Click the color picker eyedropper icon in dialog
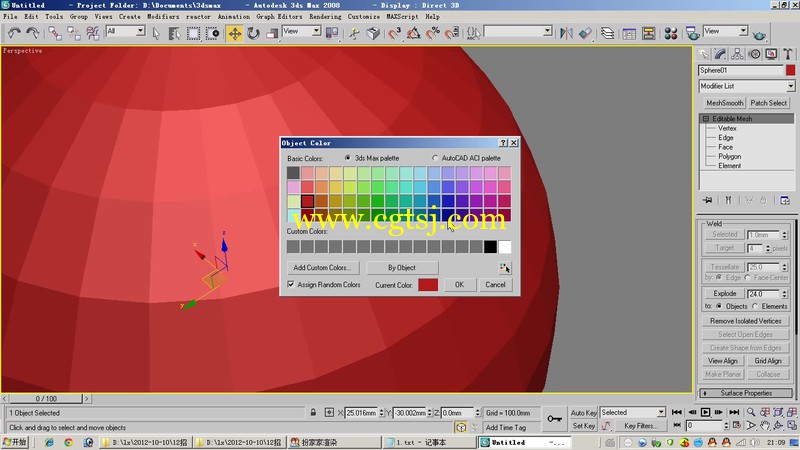Screen dimensions: 800x450 coord(505,268)
